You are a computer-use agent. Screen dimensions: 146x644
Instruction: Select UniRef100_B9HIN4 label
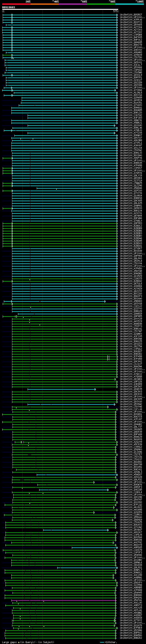(x=131, y=339)
